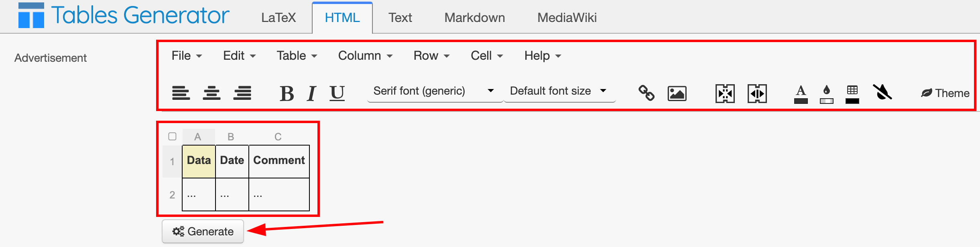Image resolution: width=980 pixels, height=247 pixels.
Task: Click the table borders icon
Action: (852, 94)
